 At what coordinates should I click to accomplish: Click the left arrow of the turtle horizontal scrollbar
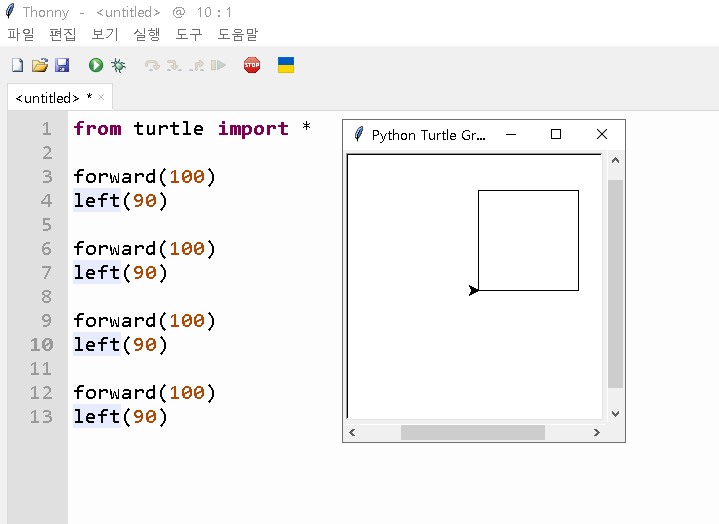[x=352, y=432]
